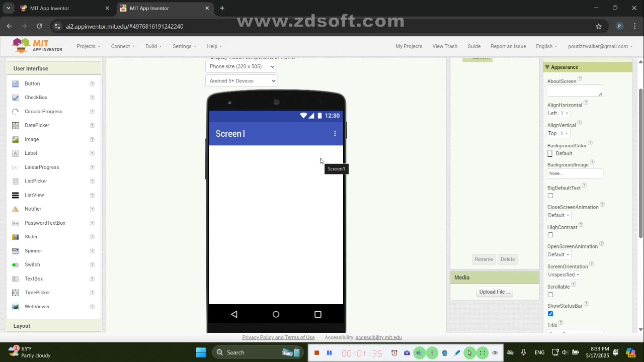Change the AlignHorizontal Left dropdown
This screenshot has width=644, height=362.
tap(558, 114)
